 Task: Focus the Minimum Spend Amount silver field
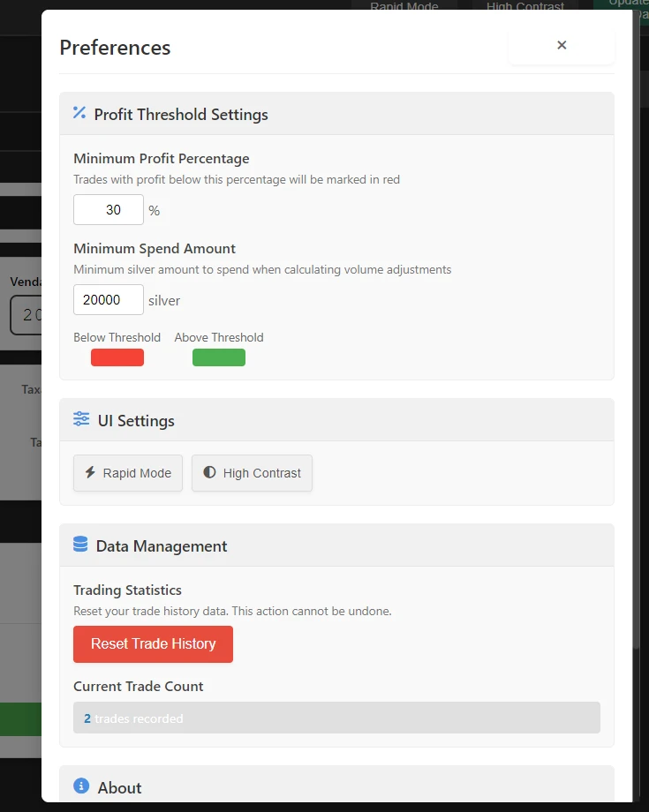pyautogui.click(x=109, y=300)
